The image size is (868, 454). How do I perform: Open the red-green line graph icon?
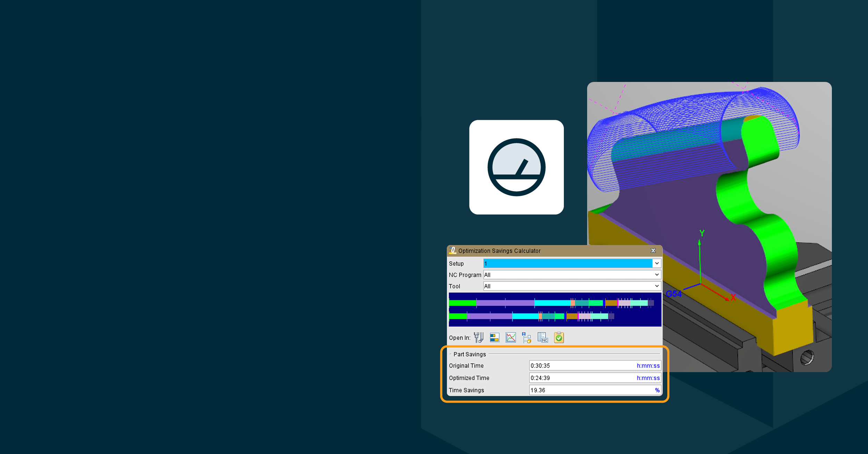511,337
